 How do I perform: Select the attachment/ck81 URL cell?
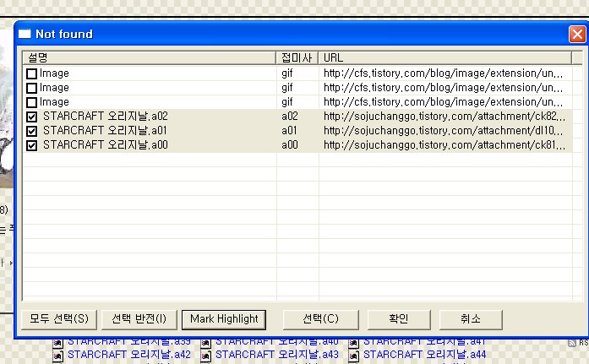(x=444, y=145)
